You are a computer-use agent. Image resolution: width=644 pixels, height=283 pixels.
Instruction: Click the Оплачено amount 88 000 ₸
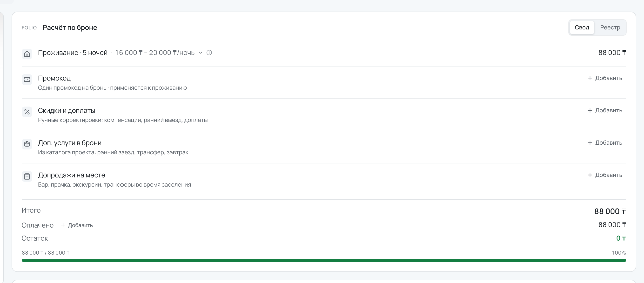pos(612,225)
